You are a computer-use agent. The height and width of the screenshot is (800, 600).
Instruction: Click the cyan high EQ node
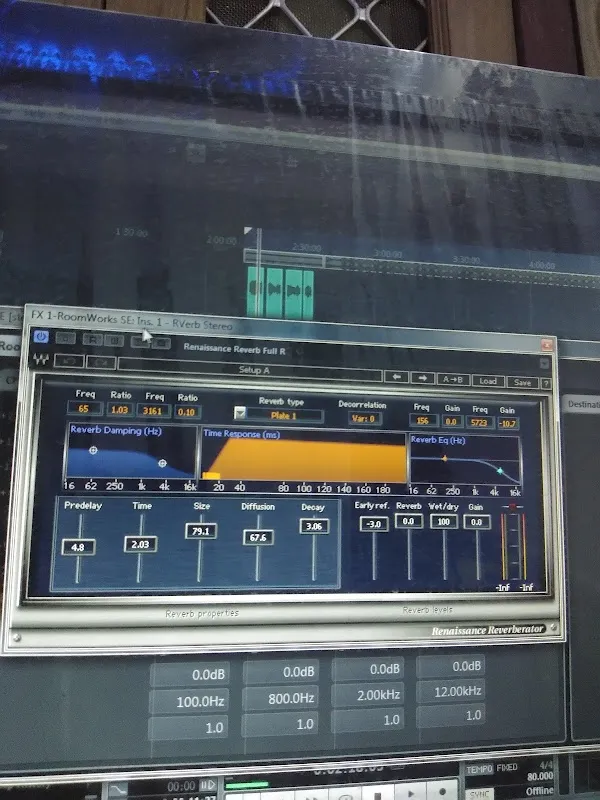(500, 470)
